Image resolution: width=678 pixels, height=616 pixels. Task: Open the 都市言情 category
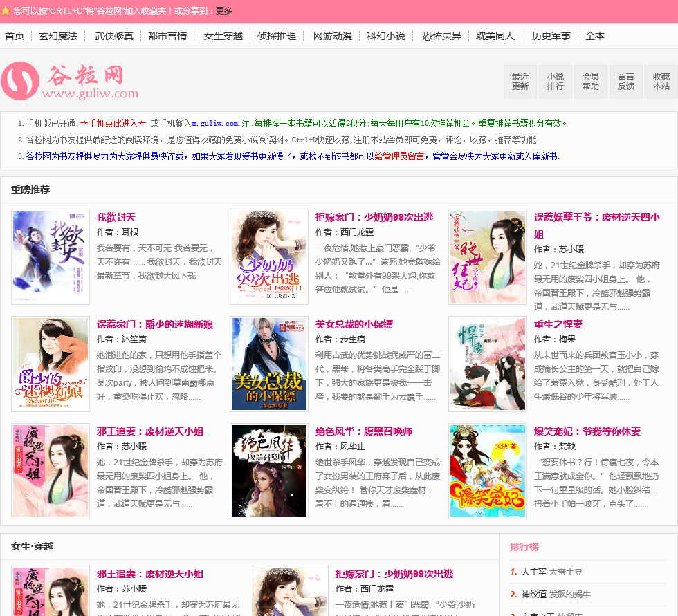pos(167,36)
